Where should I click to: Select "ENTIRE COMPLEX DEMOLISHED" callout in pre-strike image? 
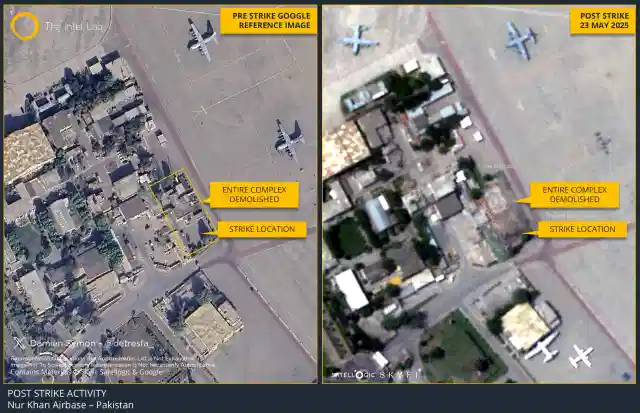click(254, 195)
